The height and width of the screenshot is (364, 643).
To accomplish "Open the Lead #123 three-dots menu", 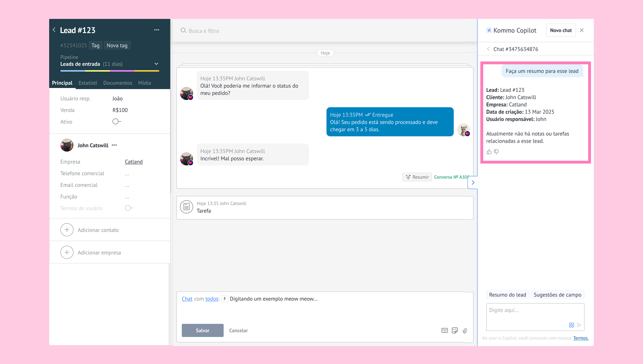I will pyautogui.click(x=157, y=30).
